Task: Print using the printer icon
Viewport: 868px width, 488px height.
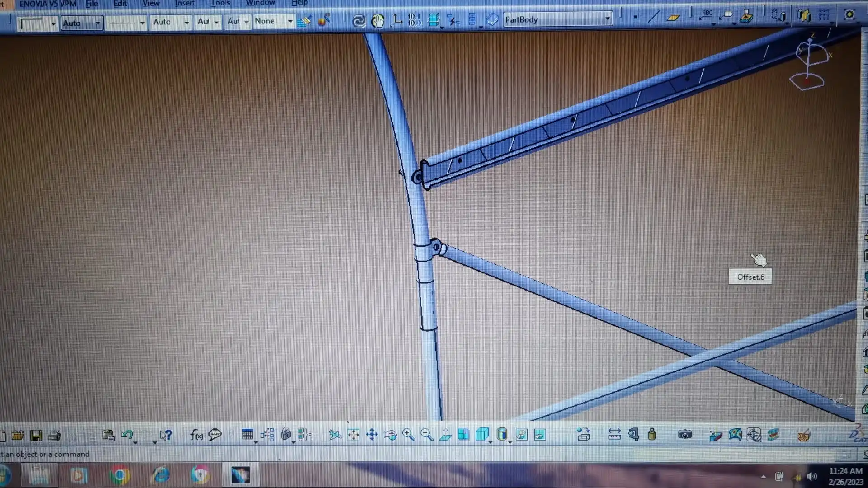Action: [54, 436]
